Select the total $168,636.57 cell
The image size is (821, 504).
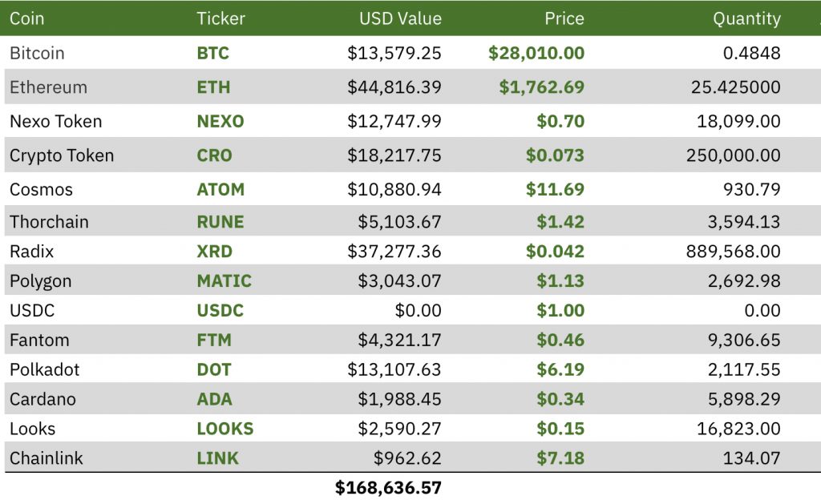click(388, 488)
